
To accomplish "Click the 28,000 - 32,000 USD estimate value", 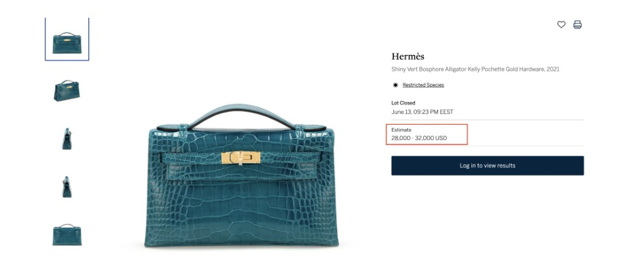I will pyautogui.click(x=419, y=138).
